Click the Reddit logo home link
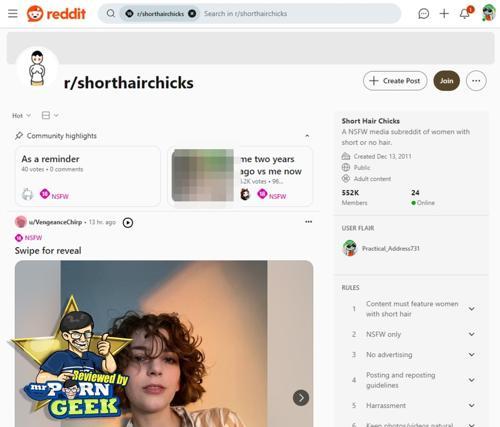This screenshot has width=500, height=427. (56, 14)
